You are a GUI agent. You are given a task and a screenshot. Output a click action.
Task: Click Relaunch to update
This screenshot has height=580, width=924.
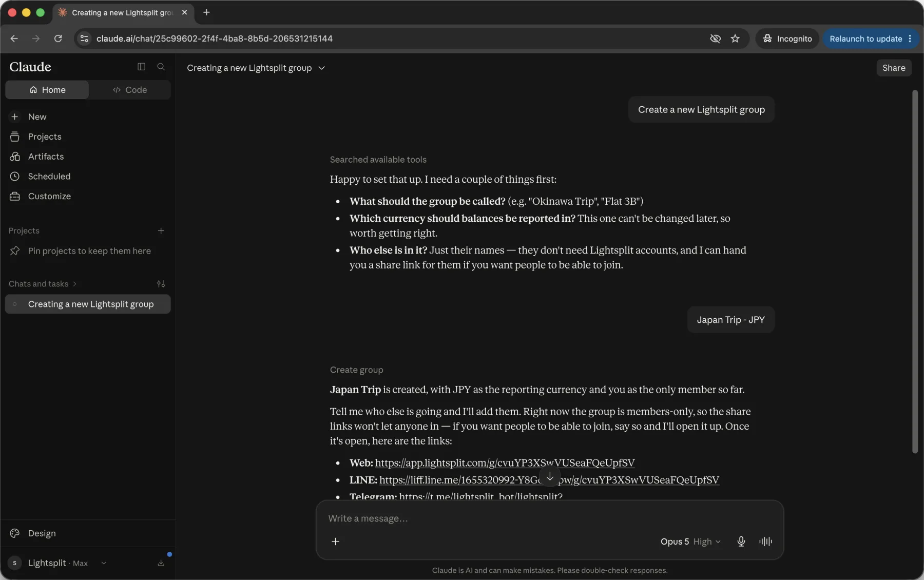click(865, 38)
